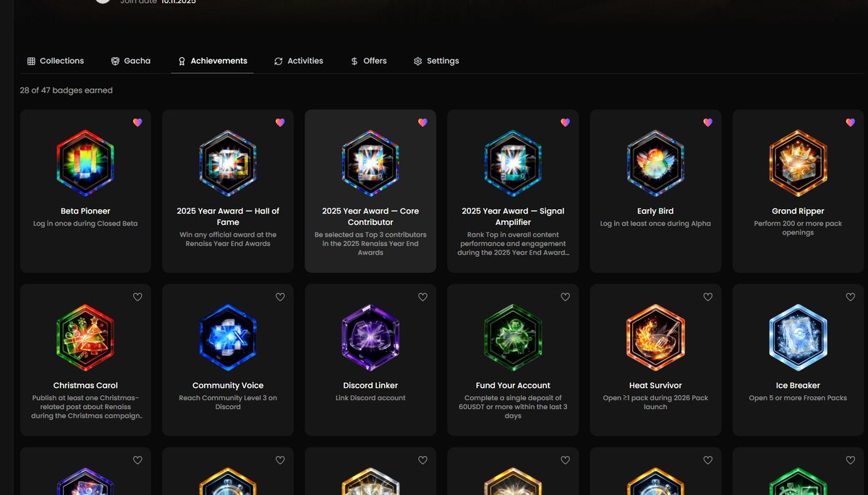Image resolution: width=868 pixels, height=495 pixels.
Task: Favorite the Community Voice badge
Action: 280,297
